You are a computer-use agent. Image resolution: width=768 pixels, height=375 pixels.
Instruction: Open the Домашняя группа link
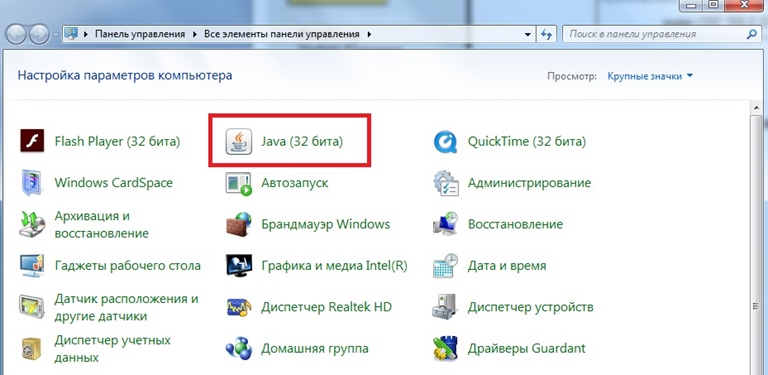[314, 349]
